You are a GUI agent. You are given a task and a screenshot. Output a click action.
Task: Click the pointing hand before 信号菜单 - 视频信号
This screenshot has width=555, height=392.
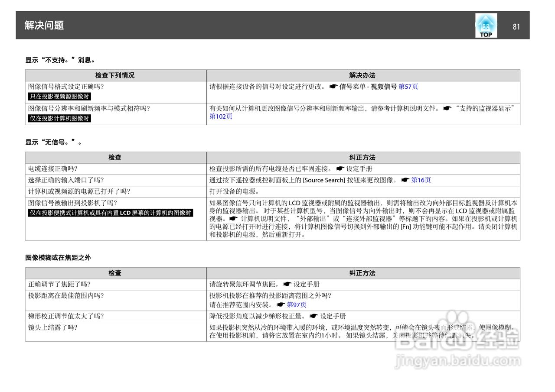click(333, 87)
